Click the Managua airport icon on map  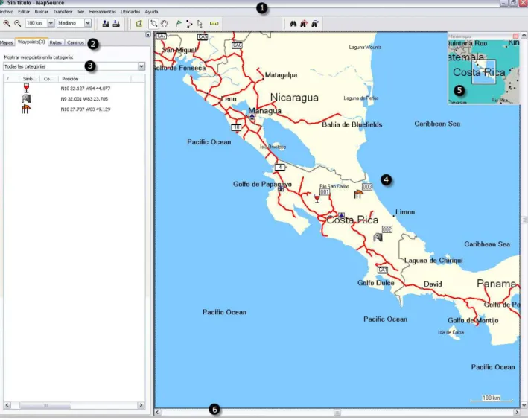(252, 117)
